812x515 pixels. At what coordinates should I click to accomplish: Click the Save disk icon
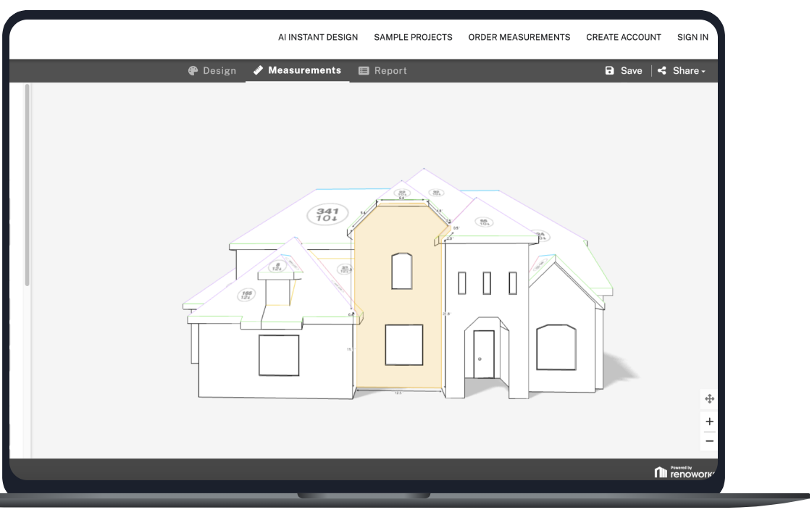(x=609, y=70)
